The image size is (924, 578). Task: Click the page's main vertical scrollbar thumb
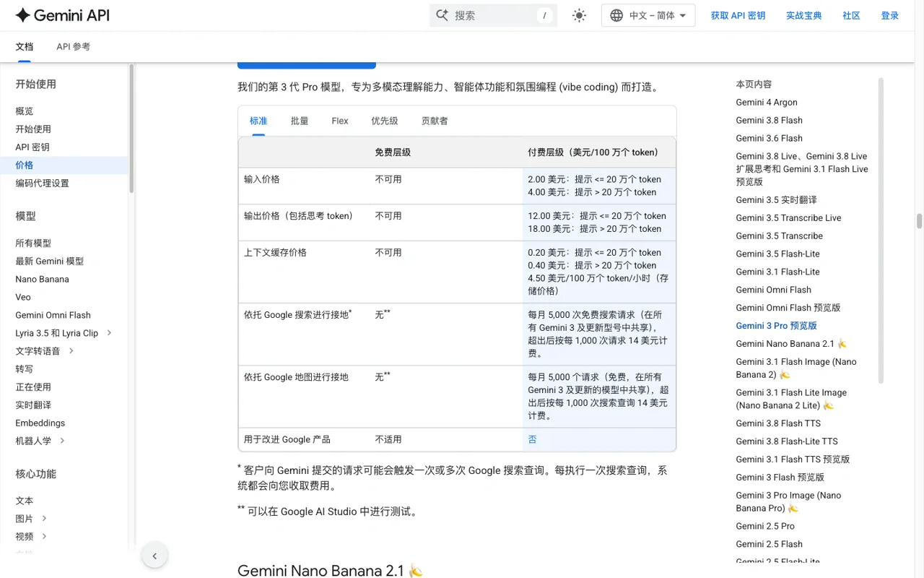pyautogui.click(x=919, y=221)
